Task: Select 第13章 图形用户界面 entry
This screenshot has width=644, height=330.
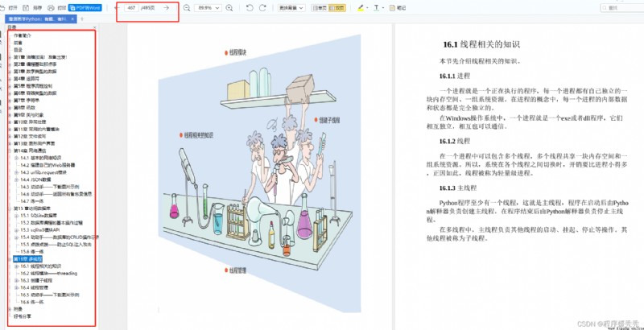Action: point(34,143)
